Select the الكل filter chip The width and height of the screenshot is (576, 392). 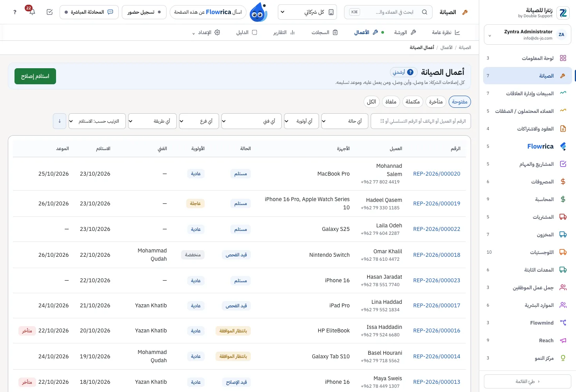371,102
